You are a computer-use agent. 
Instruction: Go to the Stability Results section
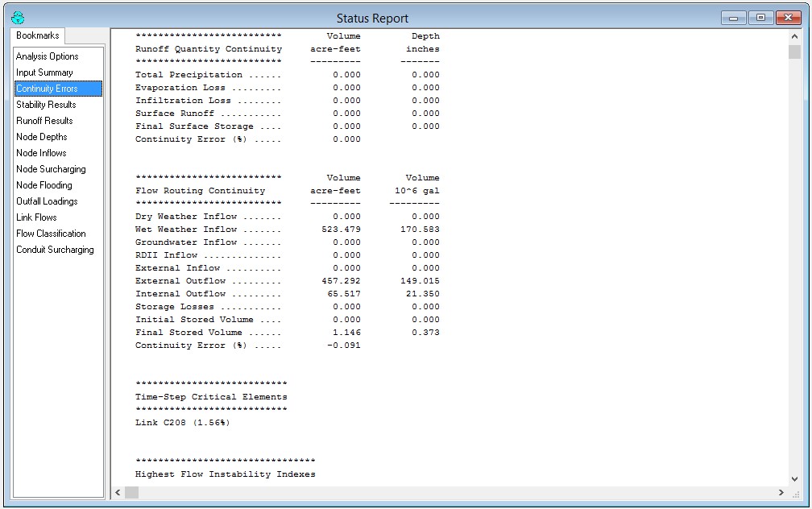[46, 105]
